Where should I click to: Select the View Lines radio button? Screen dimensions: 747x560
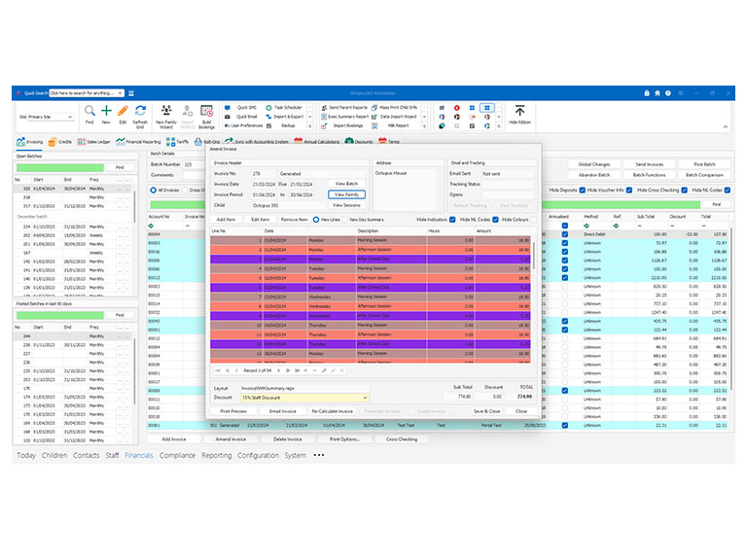pos(316,220)
